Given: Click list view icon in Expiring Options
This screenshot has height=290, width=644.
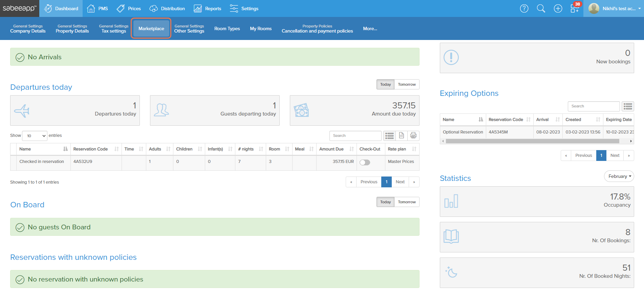Looking at the screenshot, I should pos(628,106).
